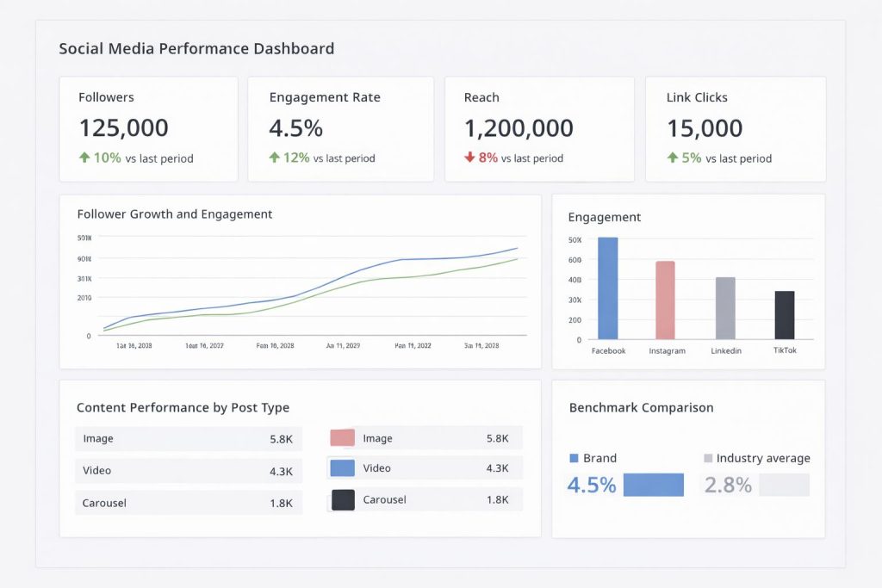Select the dark Carousel color swatch

pos(343,499)
